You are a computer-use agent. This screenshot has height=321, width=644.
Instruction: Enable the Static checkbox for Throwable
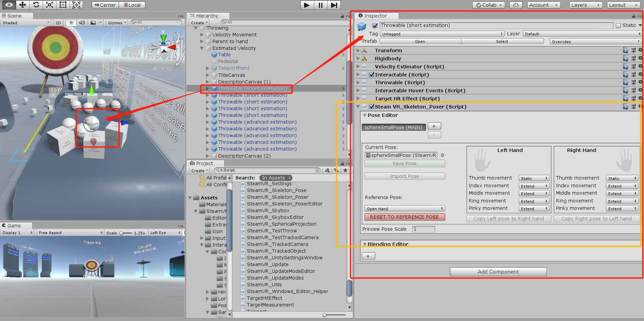(618, 25)
